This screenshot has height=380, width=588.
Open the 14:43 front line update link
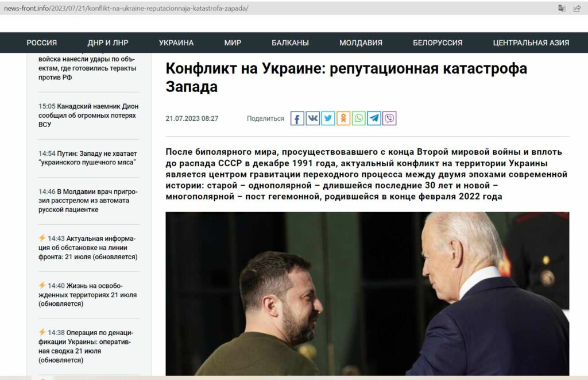(88, 248)
